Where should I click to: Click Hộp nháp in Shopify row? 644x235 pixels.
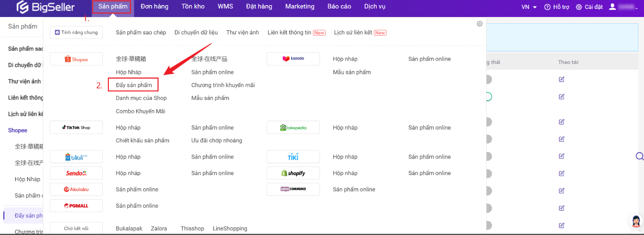(345, 173)
